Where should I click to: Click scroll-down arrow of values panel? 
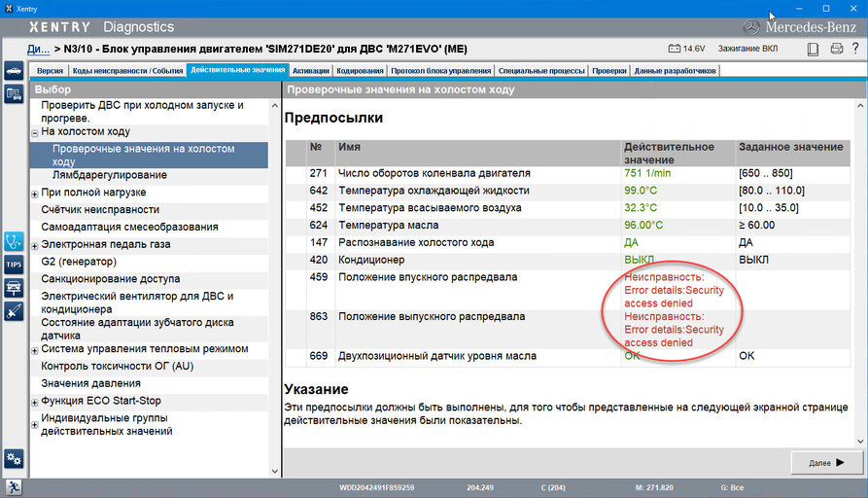[860, 442]
